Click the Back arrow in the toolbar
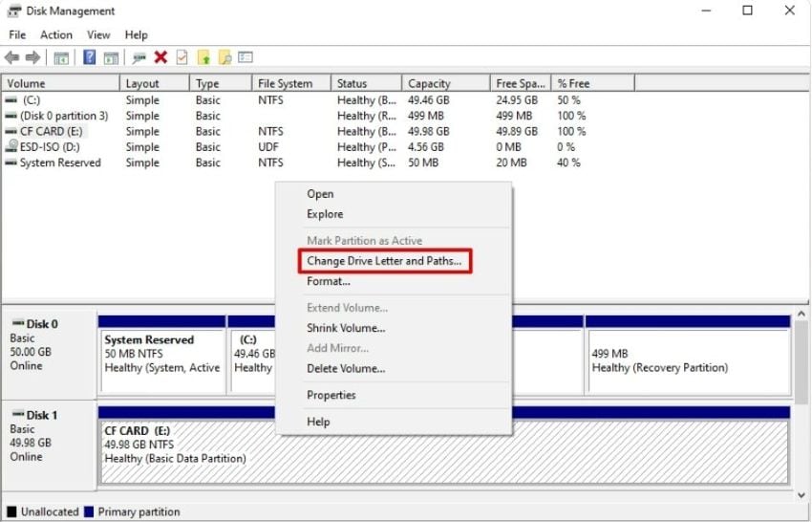This screenshot has width=812, height=522. coord(11,57)
